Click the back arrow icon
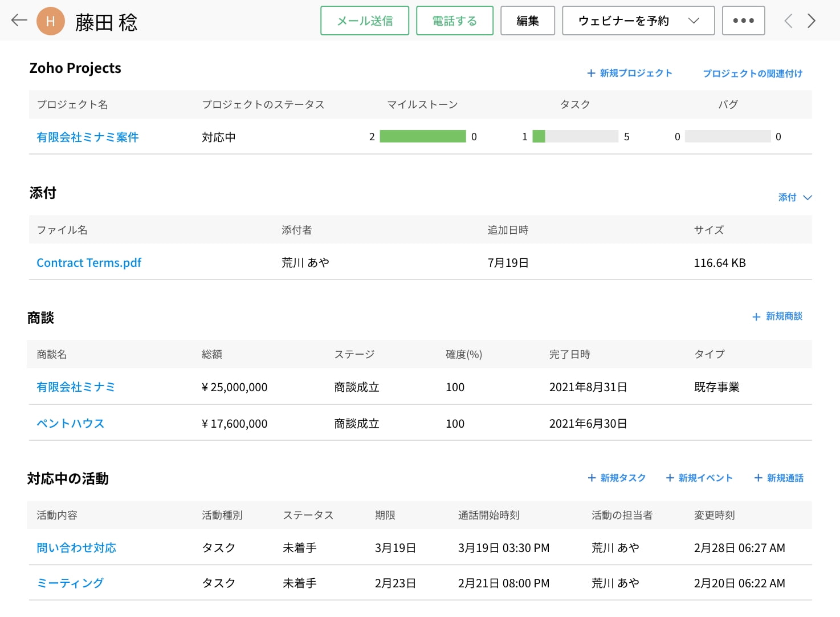This screenshot has width=840, height=617. pos(19,21)
